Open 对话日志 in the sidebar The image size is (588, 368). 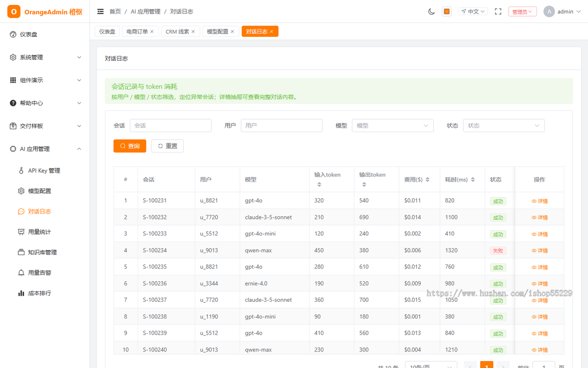coord(45,211)
